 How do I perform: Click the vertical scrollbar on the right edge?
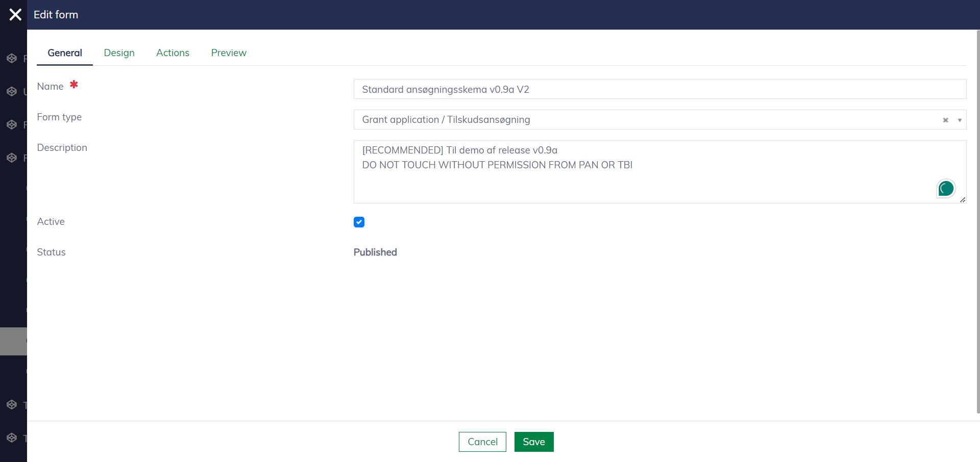tap(977, 219)
